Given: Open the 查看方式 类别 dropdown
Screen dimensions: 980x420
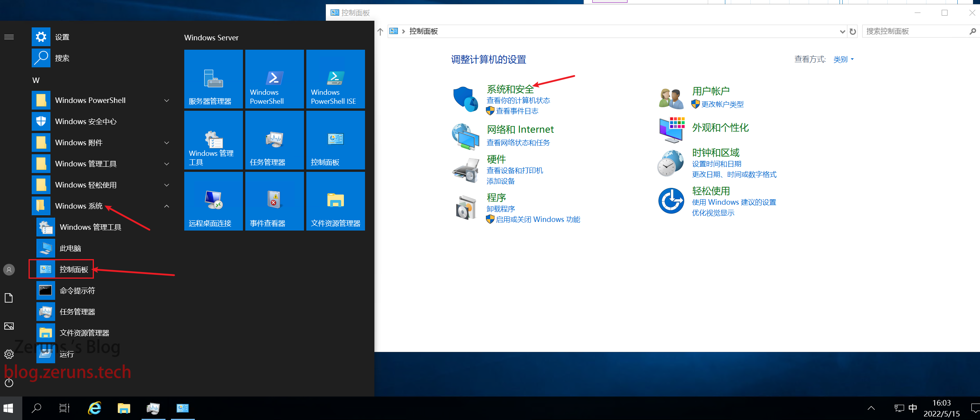Looking at the screenshot, I should click(843, 59).
